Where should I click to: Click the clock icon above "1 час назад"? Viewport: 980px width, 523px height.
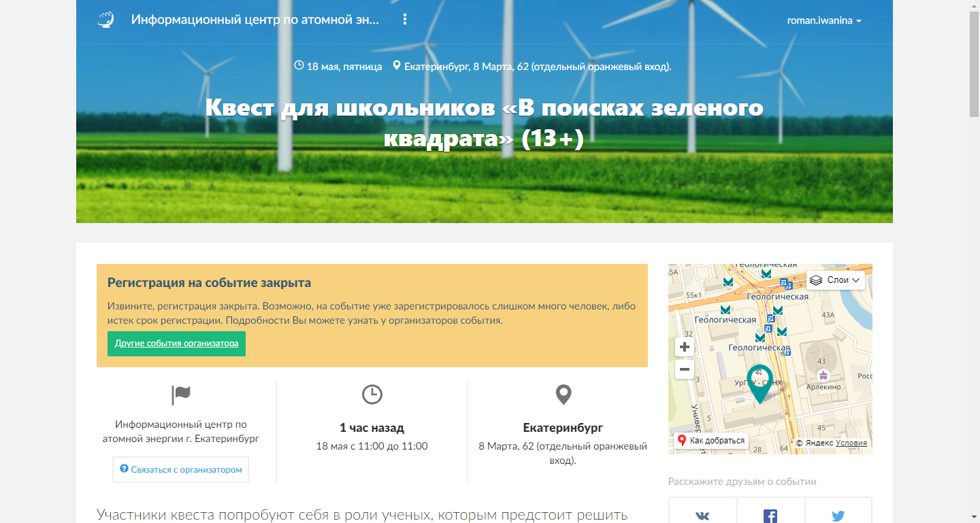pyautogui.click(x=372, y=394)
